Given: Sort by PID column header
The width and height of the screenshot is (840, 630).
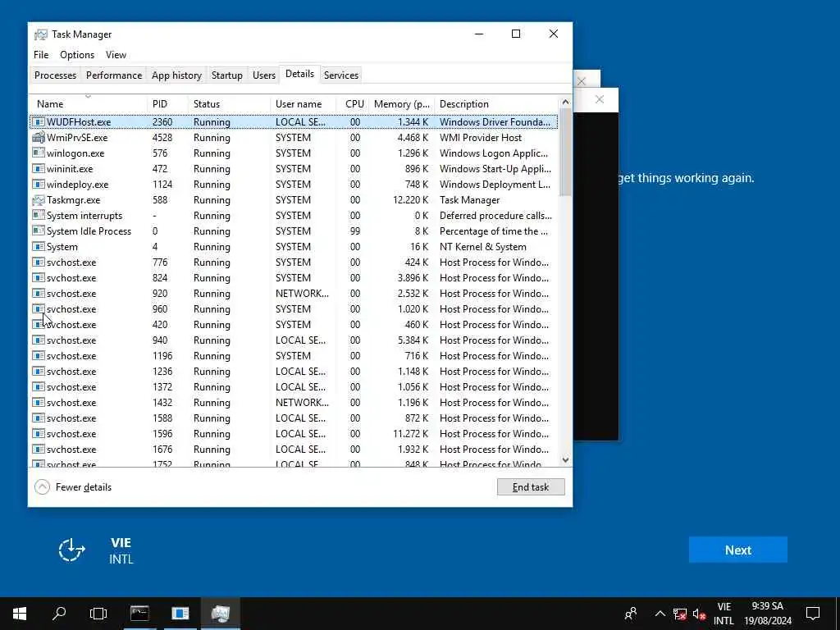Looking at the screenshot, I should [x=167, y=104].
